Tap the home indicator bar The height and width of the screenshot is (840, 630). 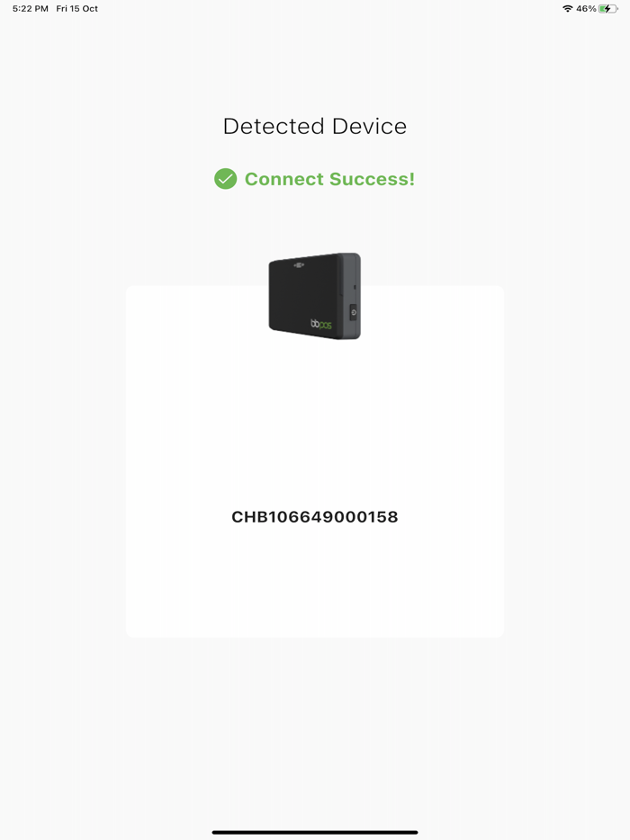(315, 832)
